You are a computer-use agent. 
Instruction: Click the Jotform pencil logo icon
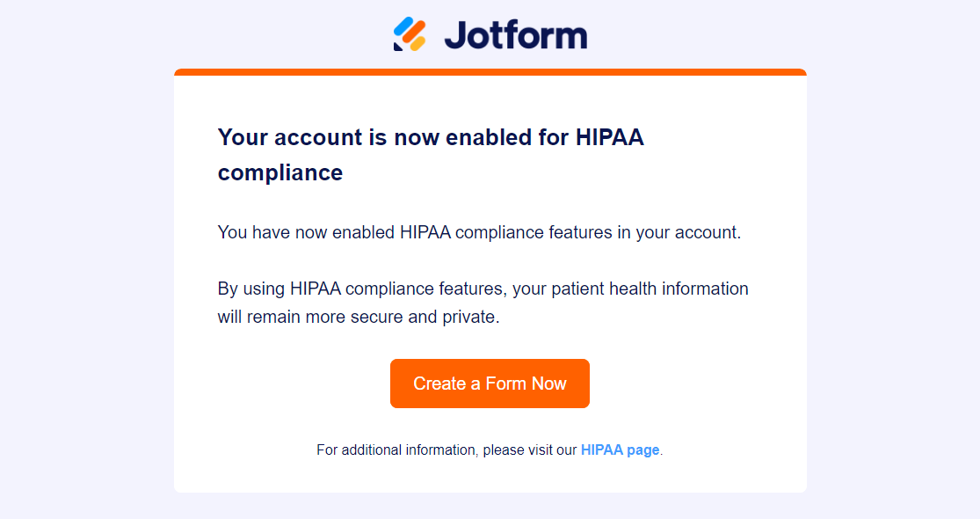click(410, 34)
